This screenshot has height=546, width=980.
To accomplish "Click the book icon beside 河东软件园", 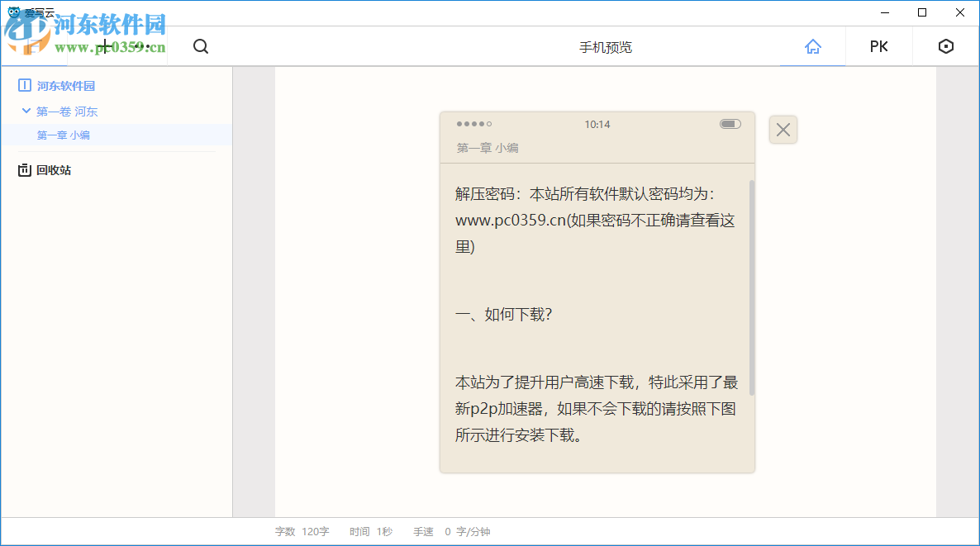I will pyautogui.click(x=24, y=85).
